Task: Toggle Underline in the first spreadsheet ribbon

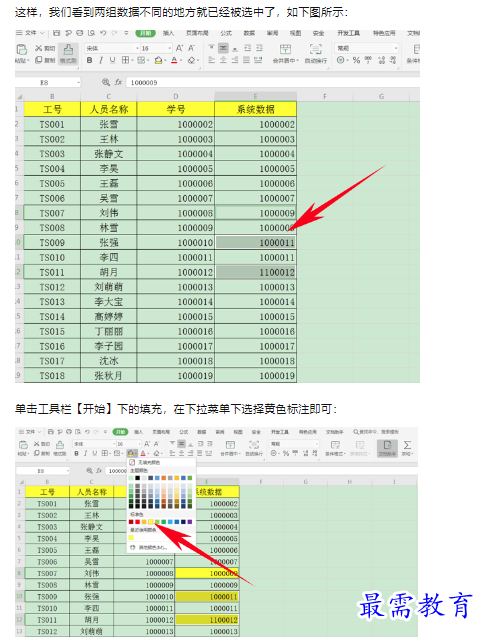Action: [x=113, y=60]
